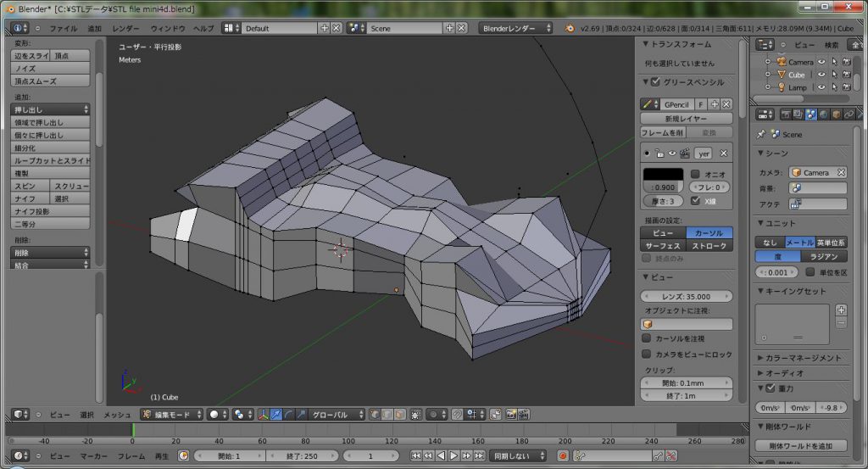Pin the Scene properties context

(x=761, y=134)
